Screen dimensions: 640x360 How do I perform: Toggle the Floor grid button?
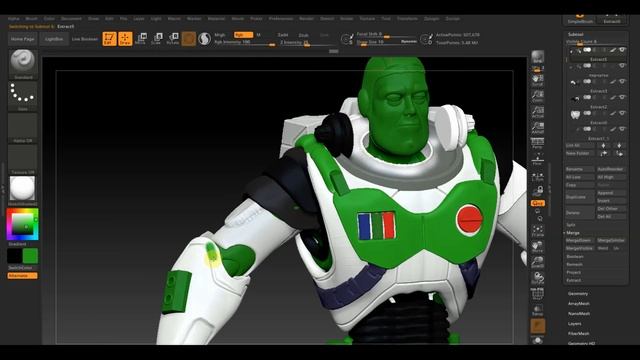point(538,159)
